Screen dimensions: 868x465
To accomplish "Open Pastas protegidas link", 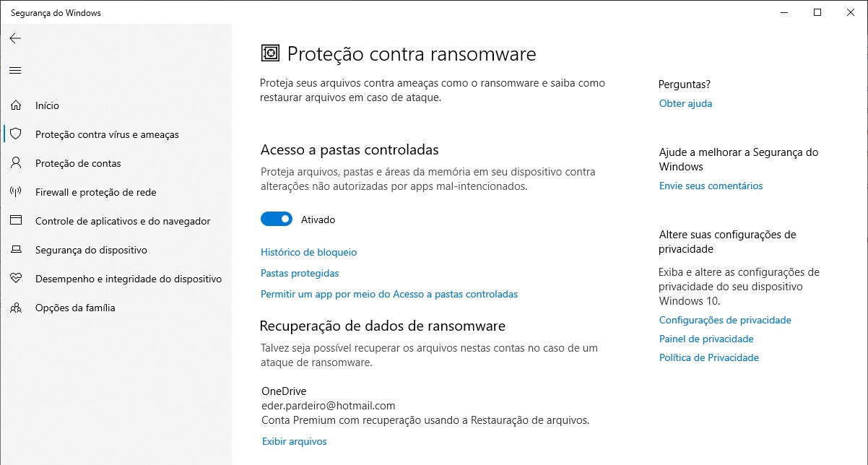I will 300,273.
